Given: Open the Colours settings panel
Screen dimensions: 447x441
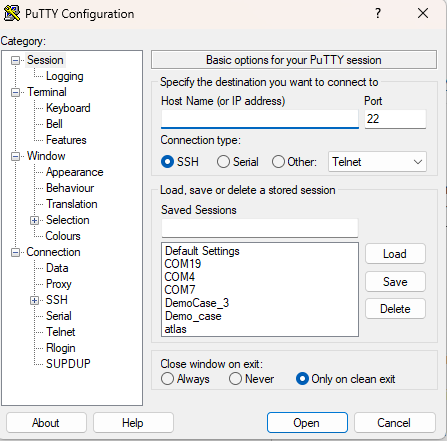Looking at the screenshot, I should point(63,236).
